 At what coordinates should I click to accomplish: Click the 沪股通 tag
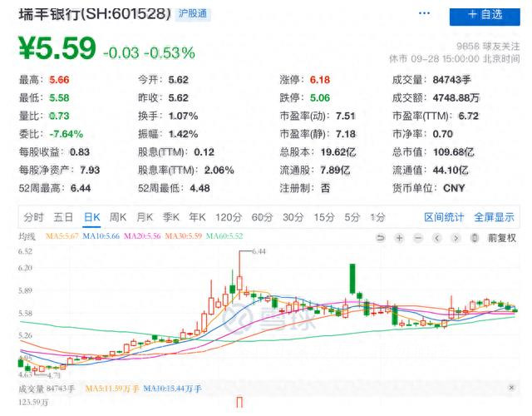pos(193,13)
